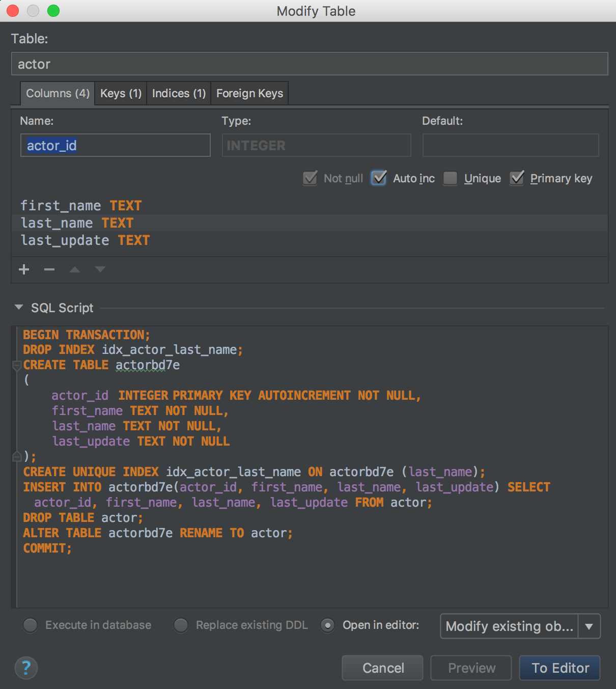
Task: Click the CREATE UNIQUE INDEX script line
Action: click(x=254, y=472)
